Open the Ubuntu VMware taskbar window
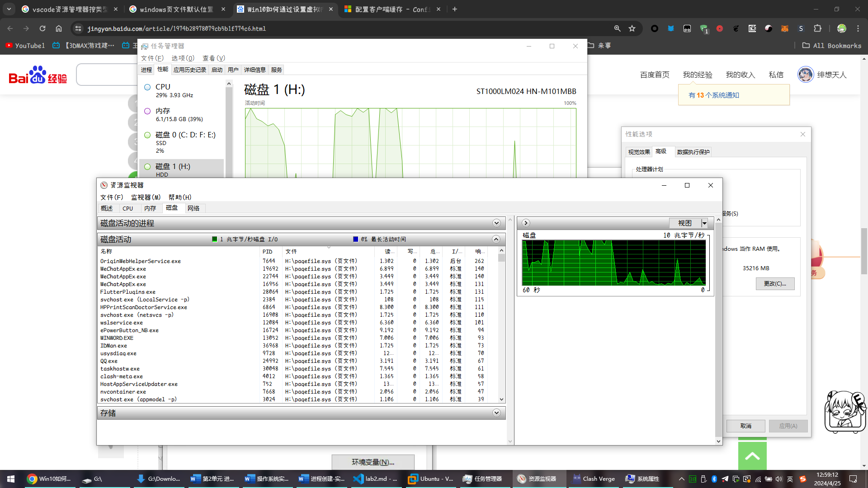868x488 pixels. pos(430,479)
